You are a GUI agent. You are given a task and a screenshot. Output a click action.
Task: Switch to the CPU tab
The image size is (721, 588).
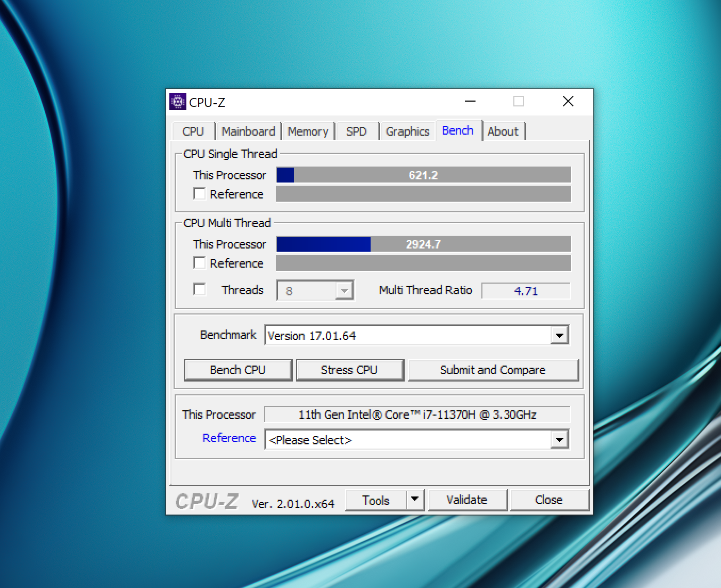(x=193, y=131)
